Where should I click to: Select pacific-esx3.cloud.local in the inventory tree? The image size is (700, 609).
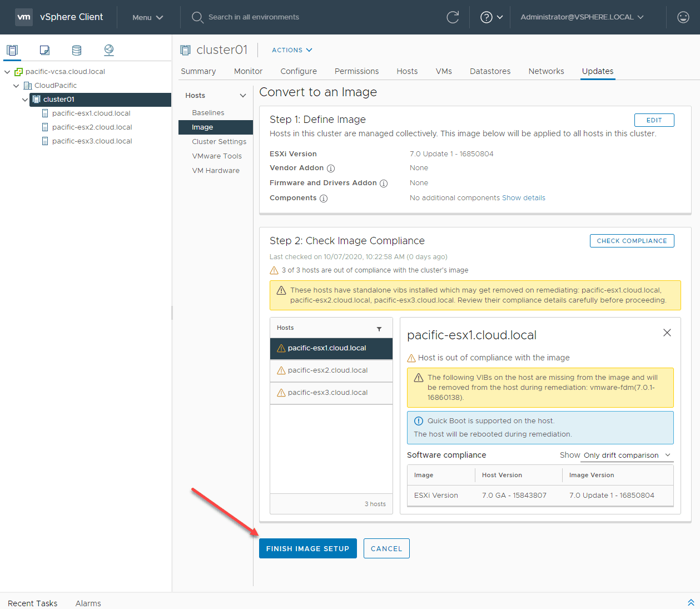pyautogui.click(x=92, y=141)
